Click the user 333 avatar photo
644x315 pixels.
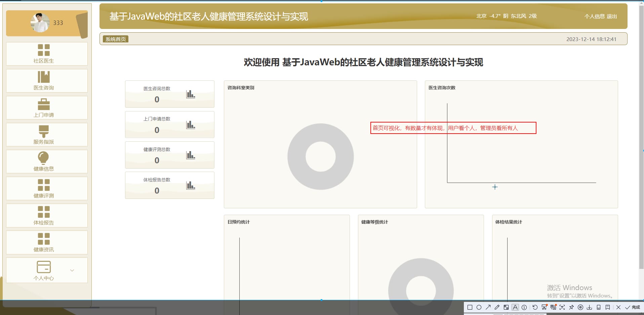(x=40, y=23)
